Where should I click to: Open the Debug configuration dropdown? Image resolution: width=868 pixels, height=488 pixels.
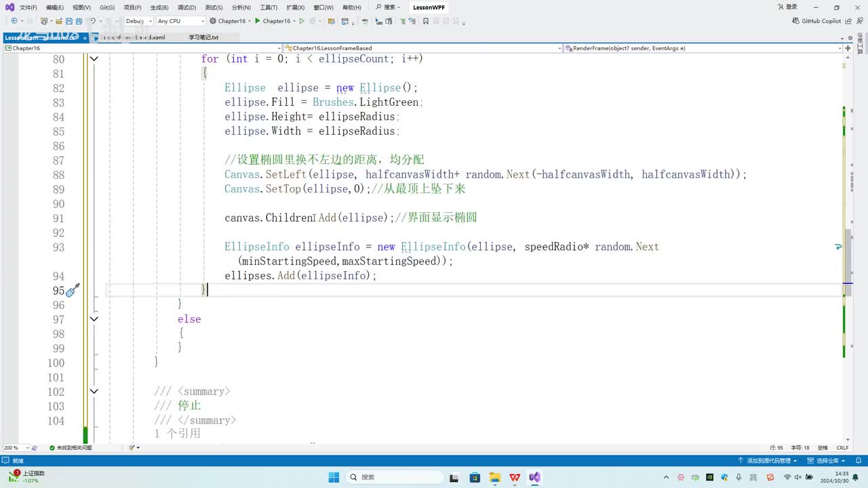138,21
